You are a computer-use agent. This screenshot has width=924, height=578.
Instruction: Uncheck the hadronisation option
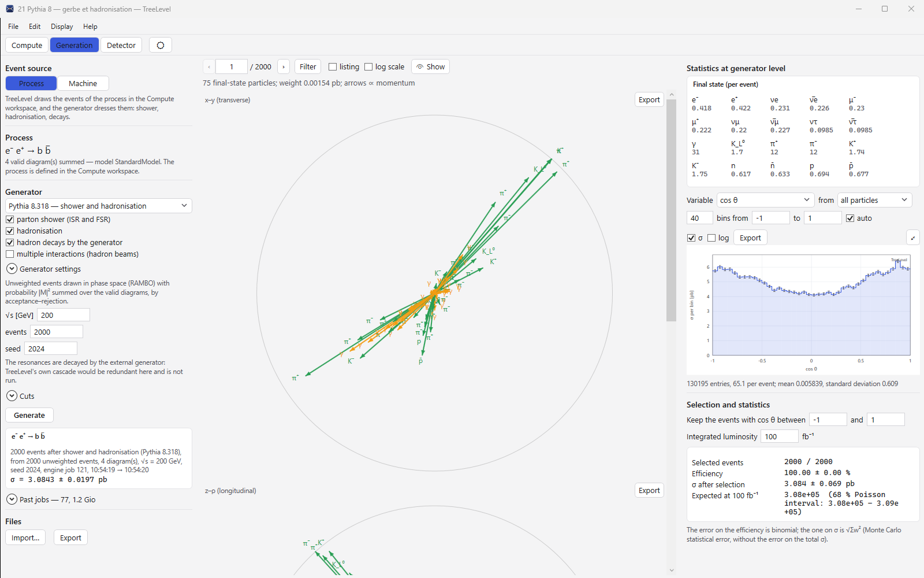10,231
